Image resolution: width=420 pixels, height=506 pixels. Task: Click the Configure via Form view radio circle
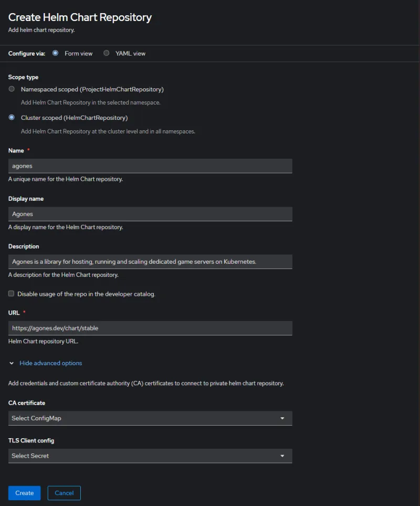[x=55, y=53]
